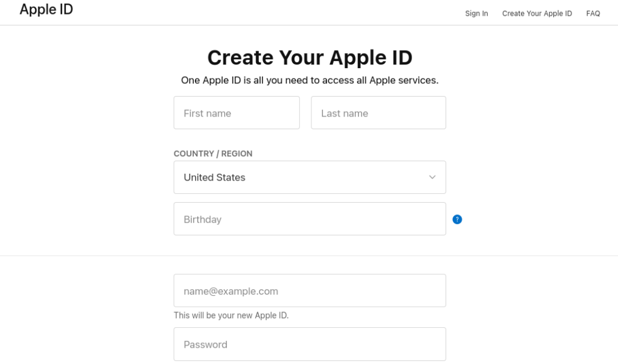Click the "Password" placeholder text
618x364 pixels.
point(205,345)
